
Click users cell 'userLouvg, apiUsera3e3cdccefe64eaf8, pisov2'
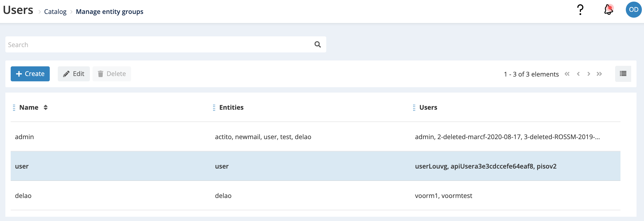tap(486, 166)
